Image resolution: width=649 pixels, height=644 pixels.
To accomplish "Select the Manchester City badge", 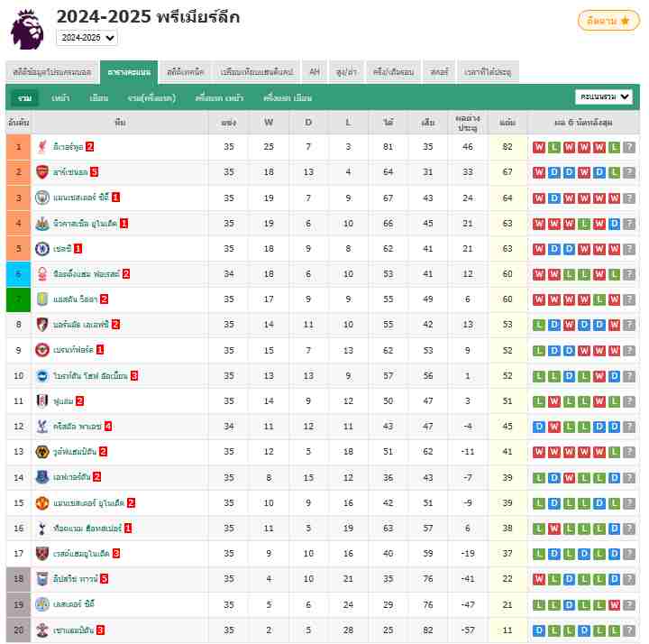I will click(41, 198).
